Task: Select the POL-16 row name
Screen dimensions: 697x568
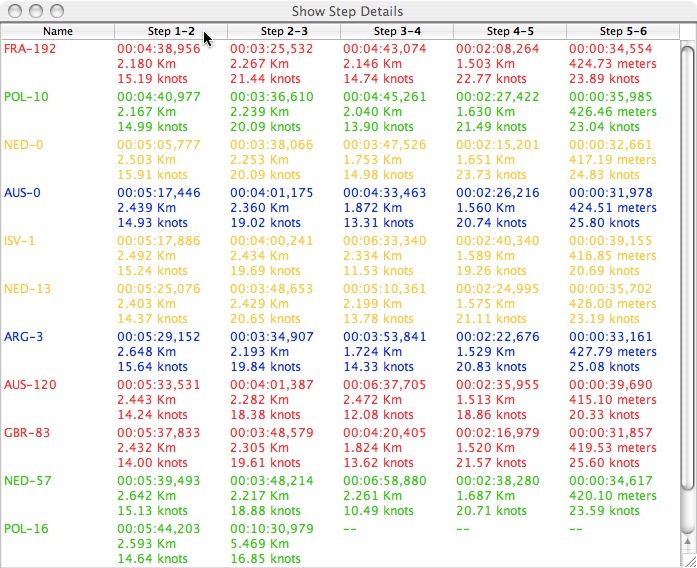Action: click(x=26, y=528)
